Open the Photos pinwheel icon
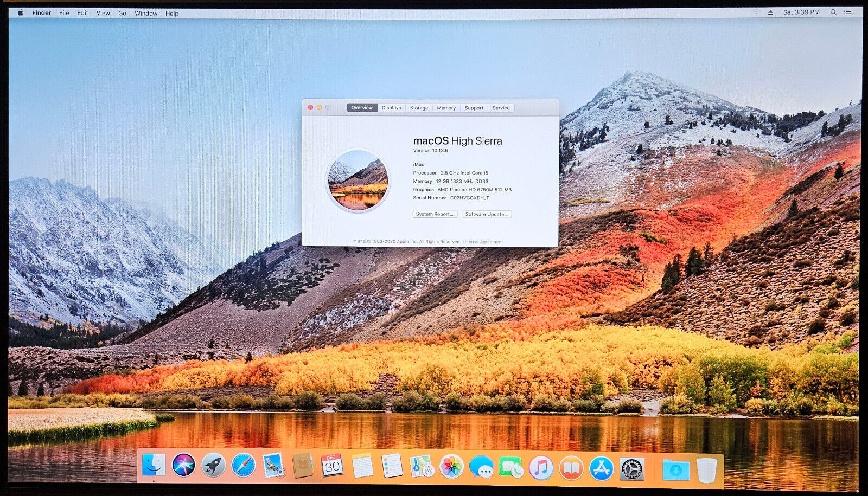 click(451, 466)
